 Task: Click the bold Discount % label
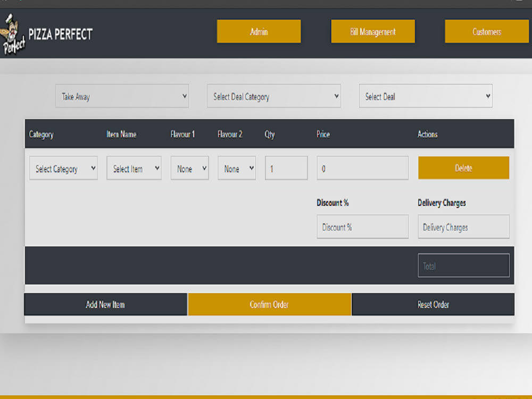click(332, 203)
